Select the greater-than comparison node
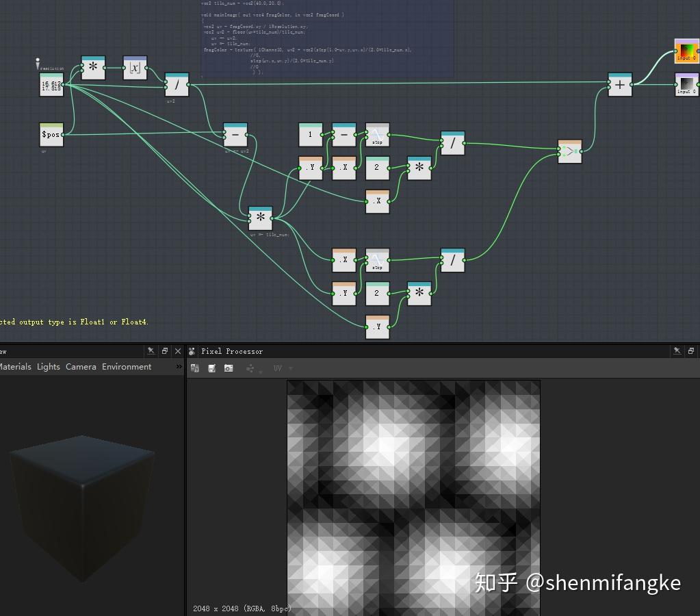Screen dimensions: 700x616 [x=570, y=151]
